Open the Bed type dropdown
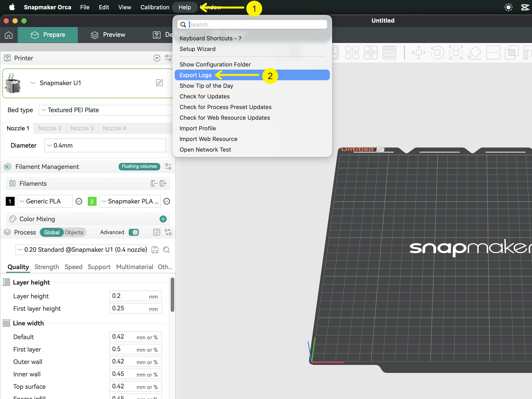The image size is (532, 399). (x=106, y=110)
